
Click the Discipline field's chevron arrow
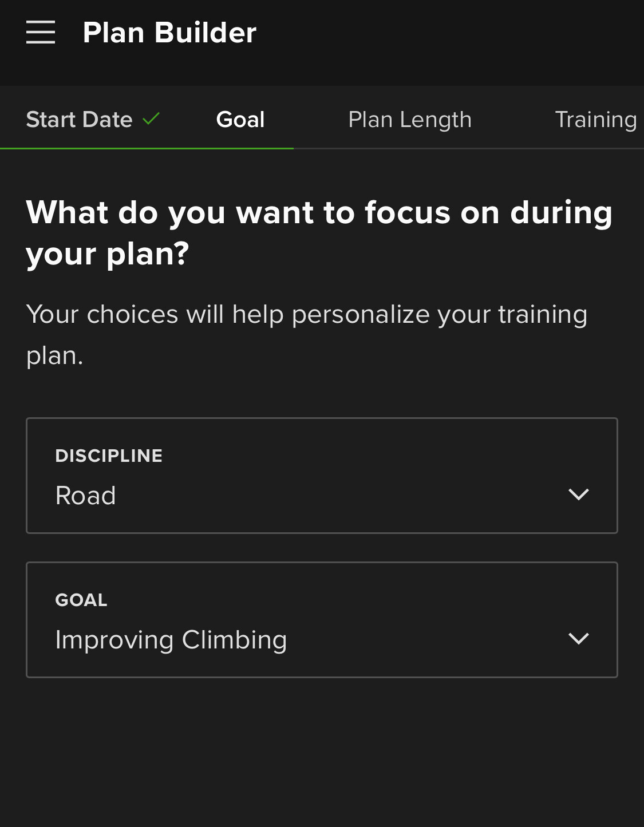click(x=578, y=494)
